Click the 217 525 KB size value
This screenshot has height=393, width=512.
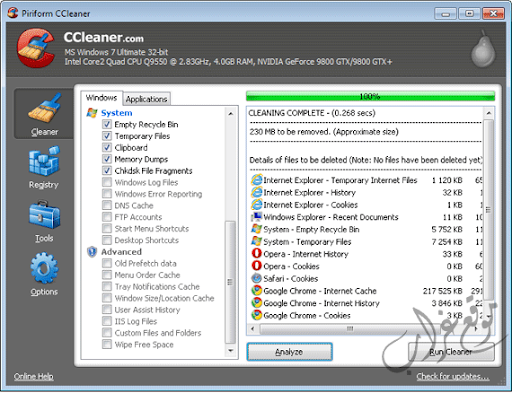point(443,291)
